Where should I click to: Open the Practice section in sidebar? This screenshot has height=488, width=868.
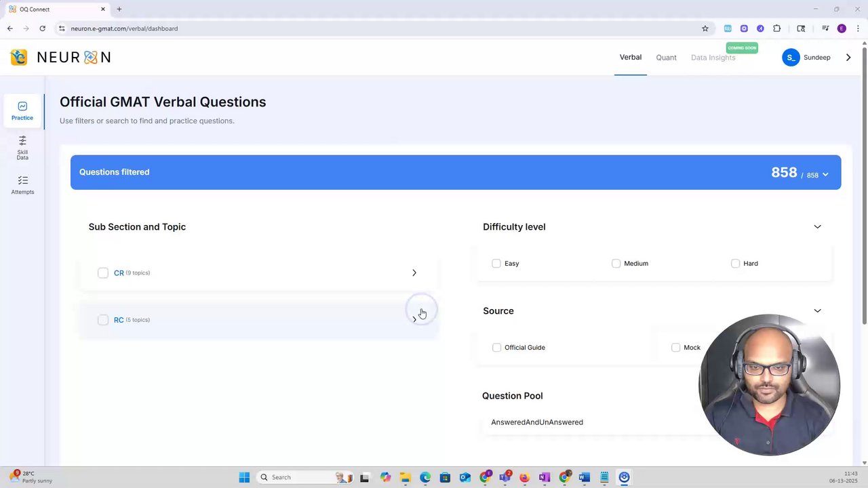pyautogui.click(x=22, y=111)
